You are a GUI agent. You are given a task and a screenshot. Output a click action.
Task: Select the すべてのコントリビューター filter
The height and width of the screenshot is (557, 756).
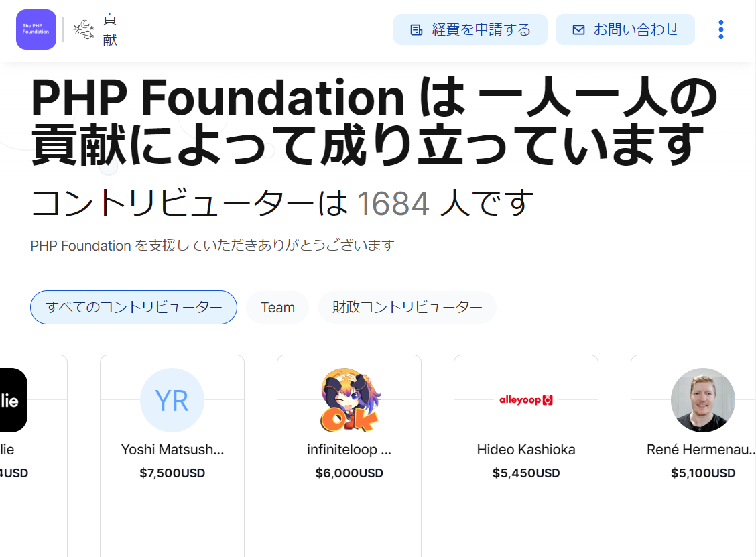(x=133, y=307)
